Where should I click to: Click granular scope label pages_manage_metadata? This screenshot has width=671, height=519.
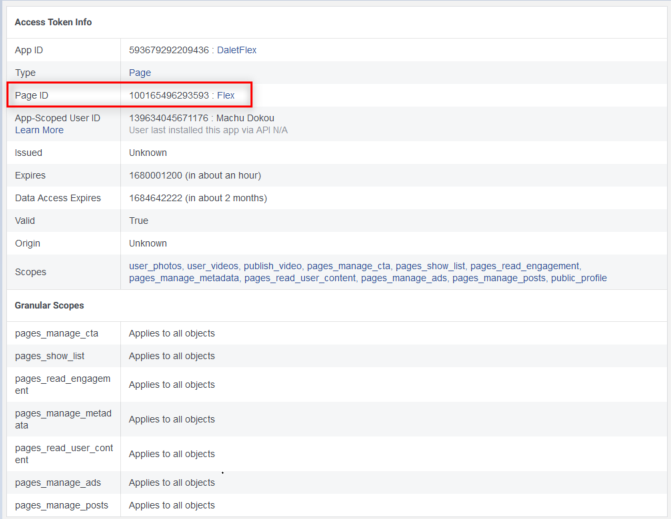tap(63, 419)
